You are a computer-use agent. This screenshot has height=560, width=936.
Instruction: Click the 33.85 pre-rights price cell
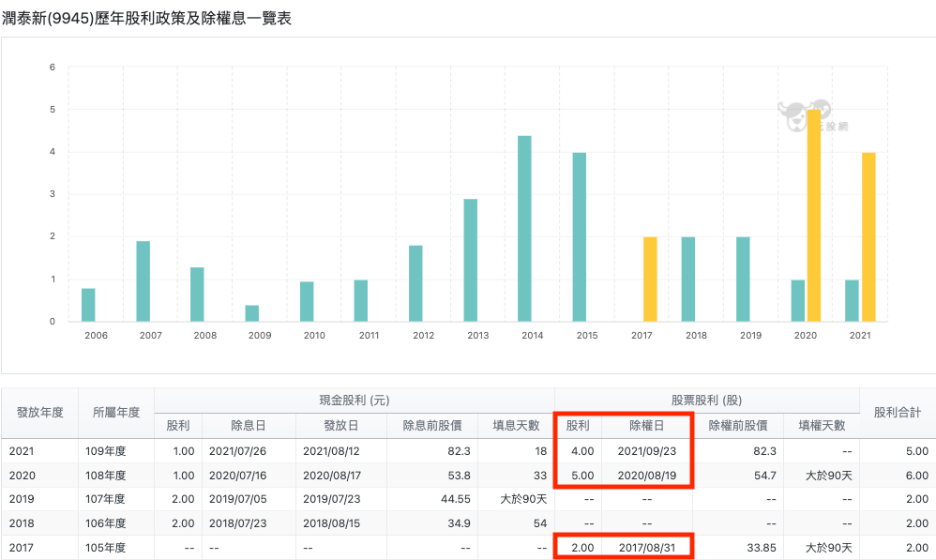(x=738, y=548)
